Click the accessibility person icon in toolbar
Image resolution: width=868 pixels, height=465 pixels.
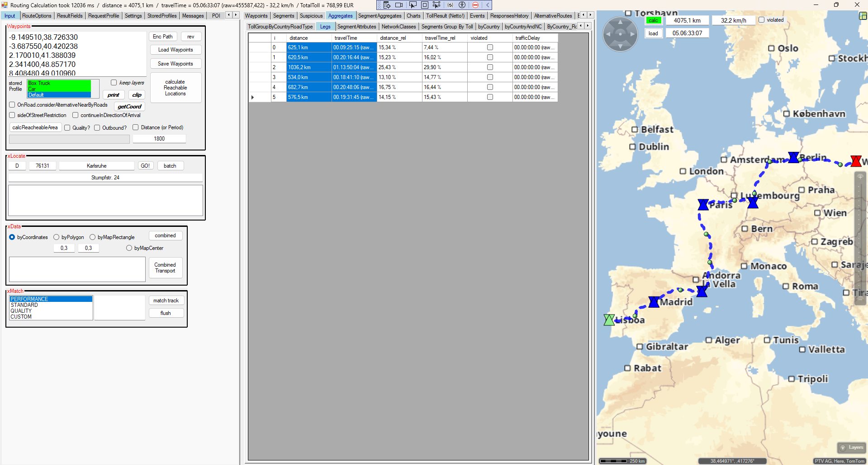pos(462,5)
